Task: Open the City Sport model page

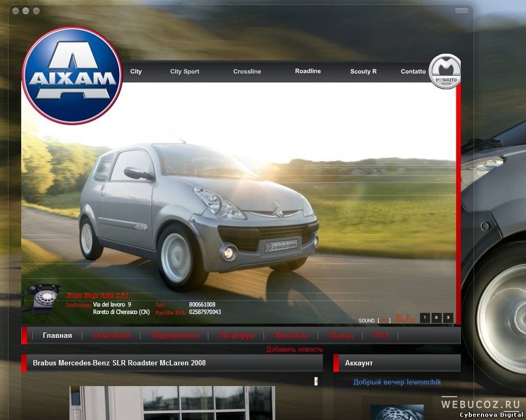Action: click(x=185, y=72)
